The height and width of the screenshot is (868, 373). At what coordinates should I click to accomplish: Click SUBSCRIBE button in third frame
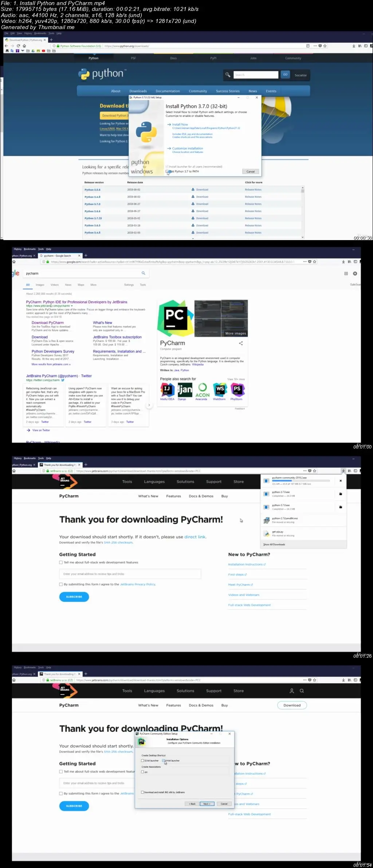74,597
